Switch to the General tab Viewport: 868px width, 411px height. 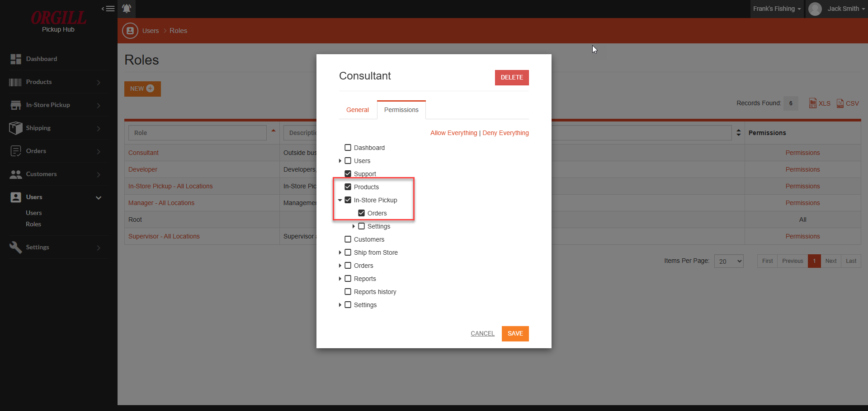(358, 110)
